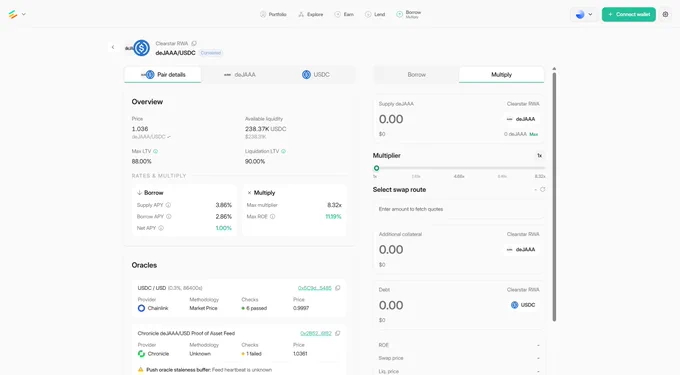Show Max LTV info tooltip
This screenshot has width=680, height=375.
click(x=156, y=151)
